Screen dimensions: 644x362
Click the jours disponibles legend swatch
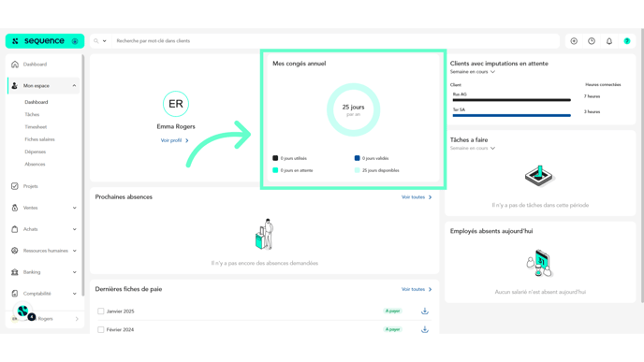pyautogui.click(x=357, y=170)
